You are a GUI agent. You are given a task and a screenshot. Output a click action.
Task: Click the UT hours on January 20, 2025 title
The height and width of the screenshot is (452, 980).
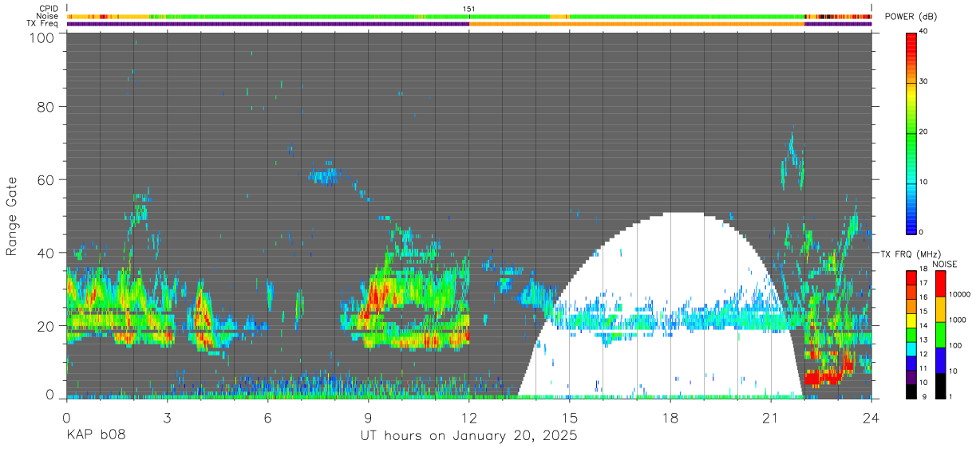tap(468, 436)
